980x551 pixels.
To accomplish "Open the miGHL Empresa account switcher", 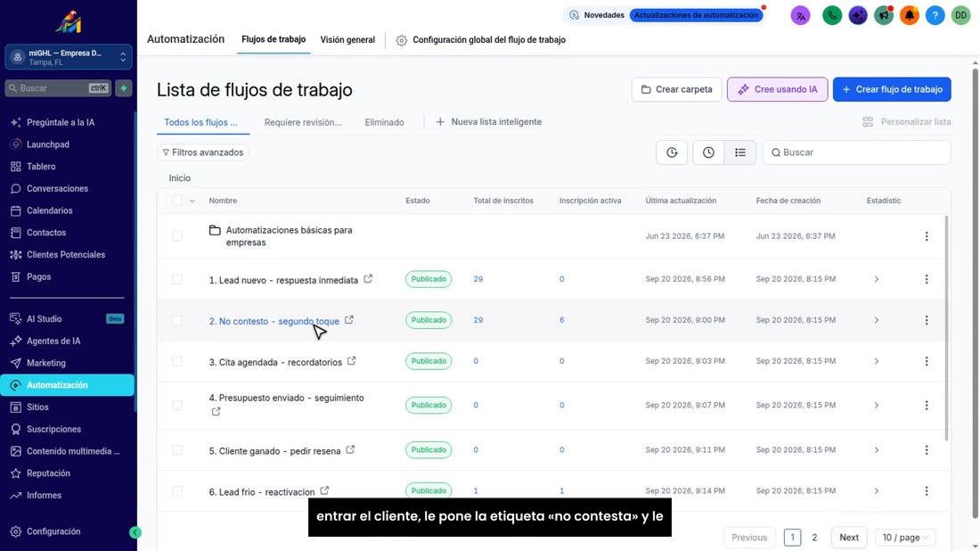I will point(68,57).
